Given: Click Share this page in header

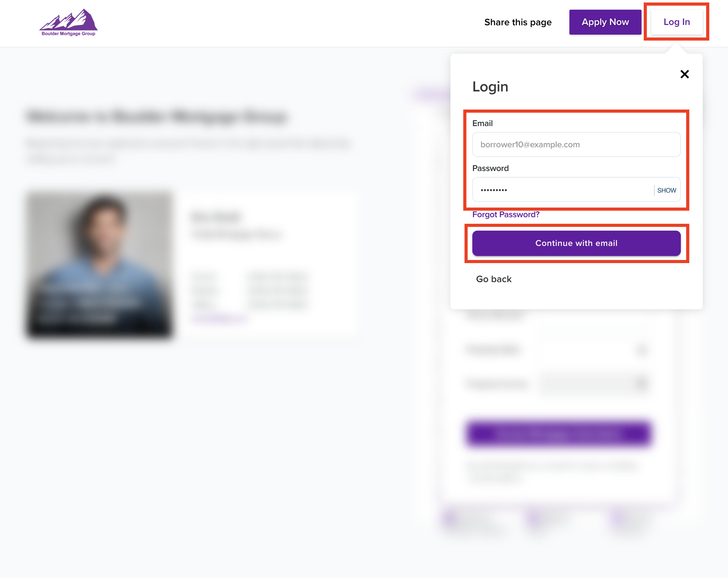Looking at the screenshot, I should (x=518, y=22).
